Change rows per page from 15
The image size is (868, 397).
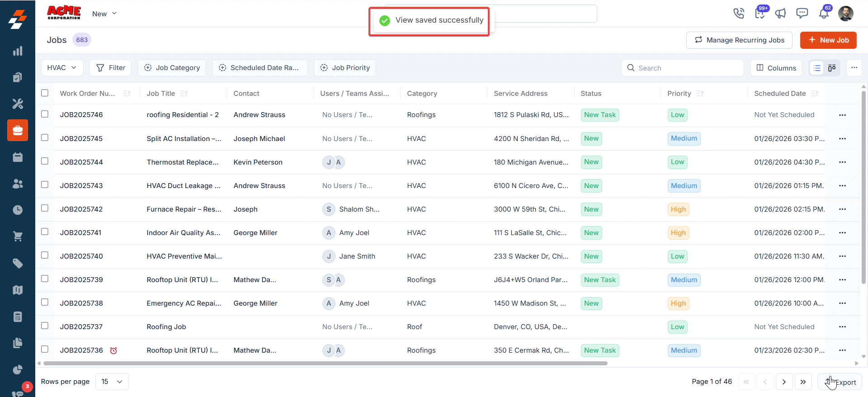[112, 382]
